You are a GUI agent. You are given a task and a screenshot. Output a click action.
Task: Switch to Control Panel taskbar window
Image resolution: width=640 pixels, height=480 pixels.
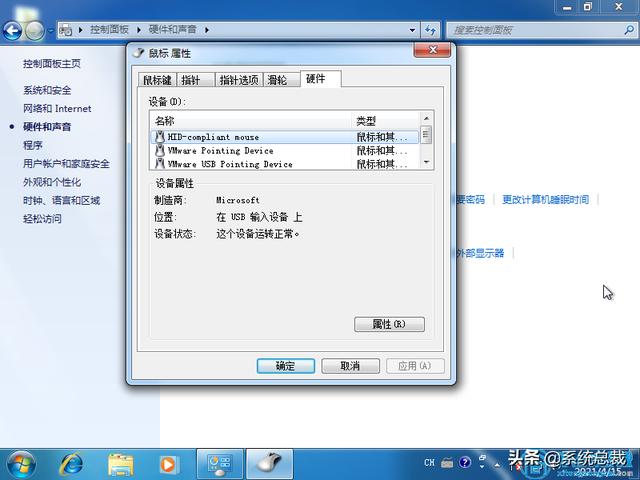(220, 464)
